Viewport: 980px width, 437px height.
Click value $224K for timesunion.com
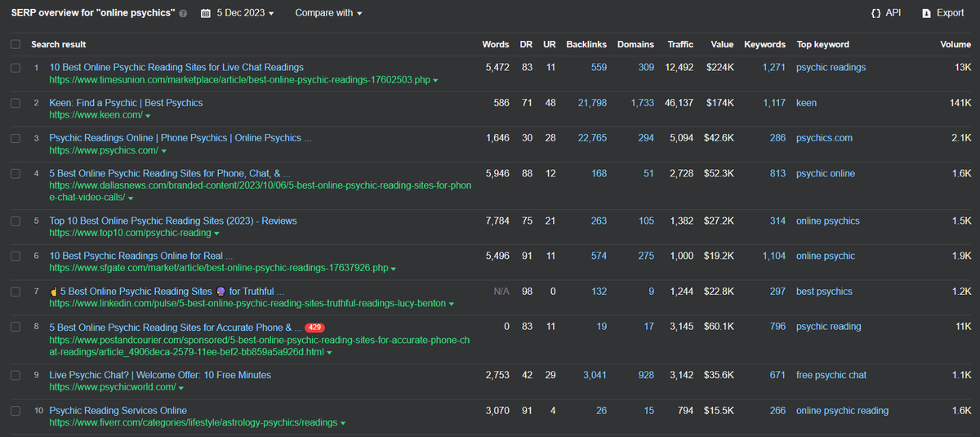[x=719, y=68]
